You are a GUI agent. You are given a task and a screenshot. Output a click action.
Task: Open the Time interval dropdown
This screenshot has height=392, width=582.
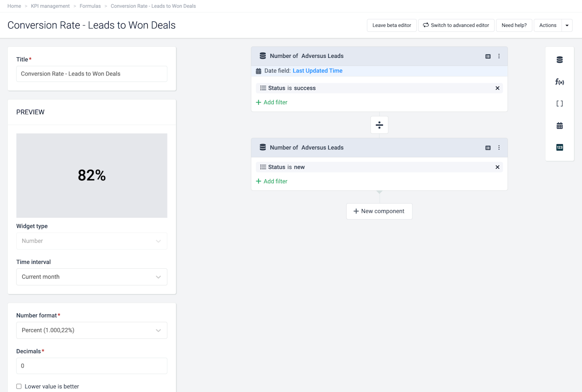coord(91,277)
